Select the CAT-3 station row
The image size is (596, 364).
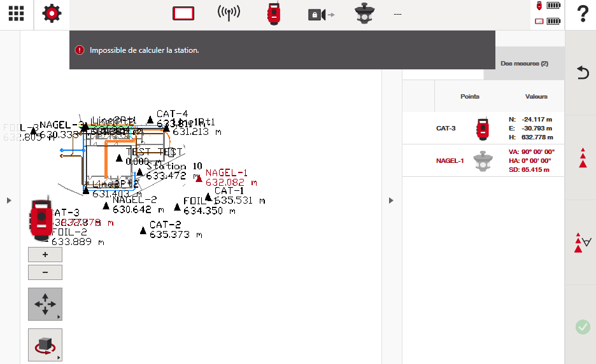(x=483, y=128)
